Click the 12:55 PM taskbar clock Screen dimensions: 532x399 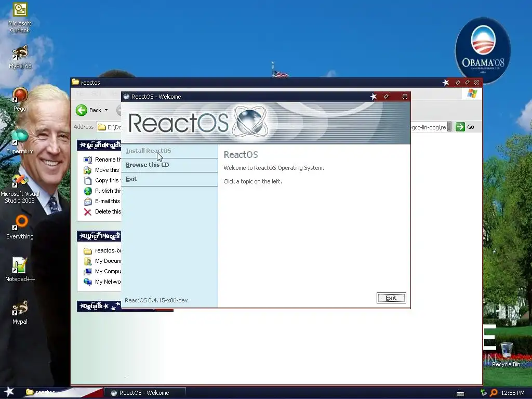512,393
